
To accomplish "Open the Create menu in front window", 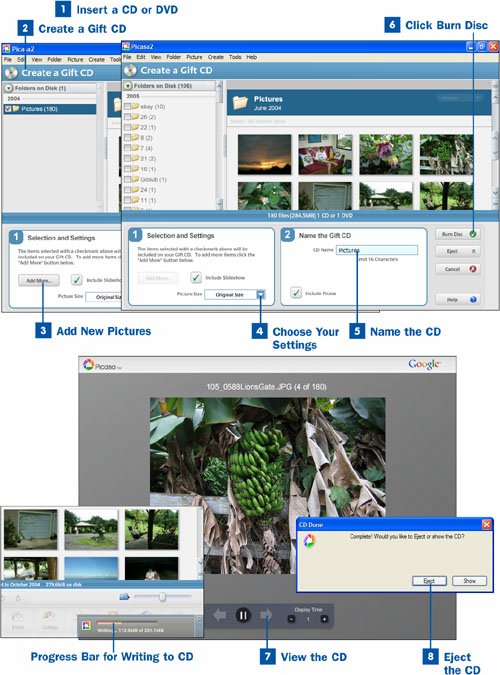I will point(215,57).
